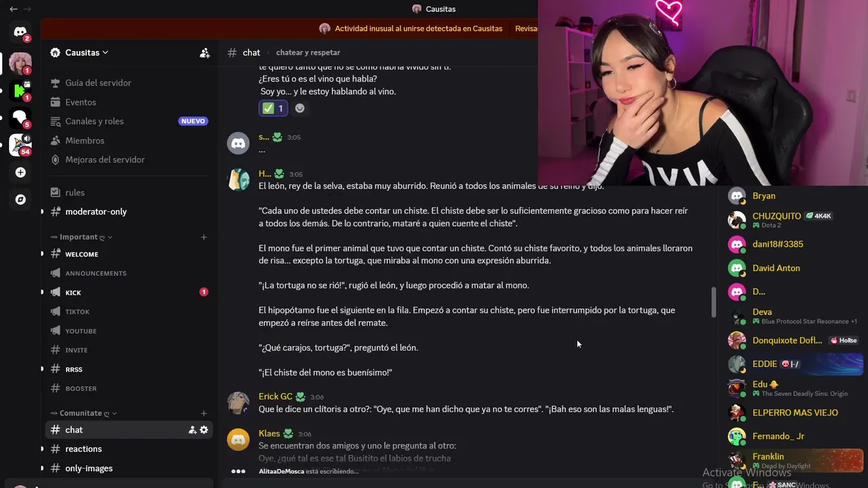Toggle the checkmark reaction with count 1
This screenshot has width=868, height=488.
[x=273, y=108]
